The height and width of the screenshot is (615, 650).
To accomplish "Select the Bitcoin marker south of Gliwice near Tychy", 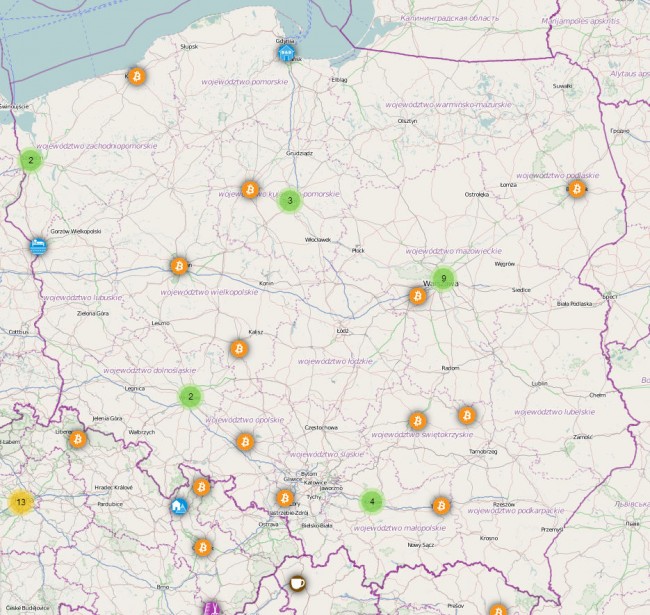I will [285, 498].
